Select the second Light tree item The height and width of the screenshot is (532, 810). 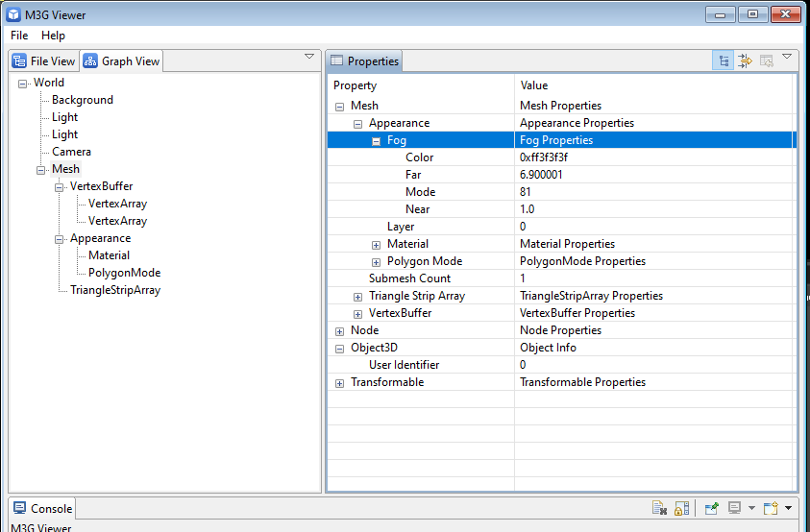[65, 134]
